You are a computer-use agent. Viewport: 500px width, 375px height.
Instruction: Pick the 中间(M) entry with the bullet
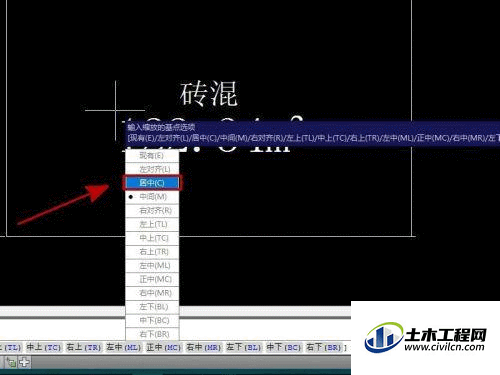pyautogui.click(x=152, y=197)
